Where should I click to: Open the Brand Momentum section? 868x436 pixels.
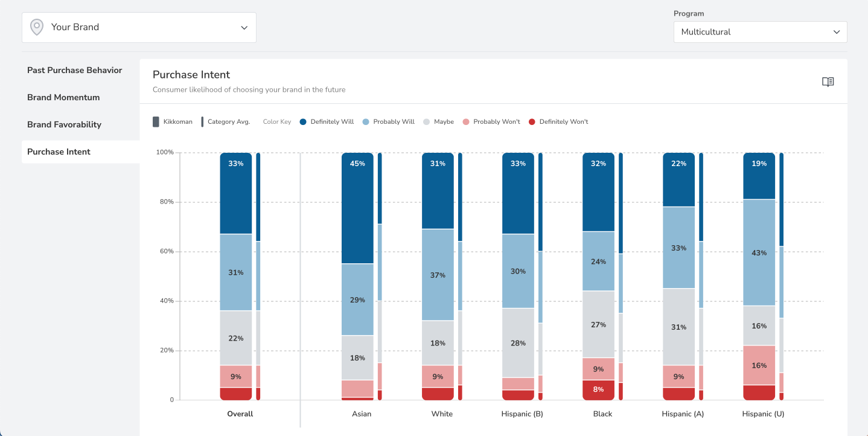tap(63, 97)
